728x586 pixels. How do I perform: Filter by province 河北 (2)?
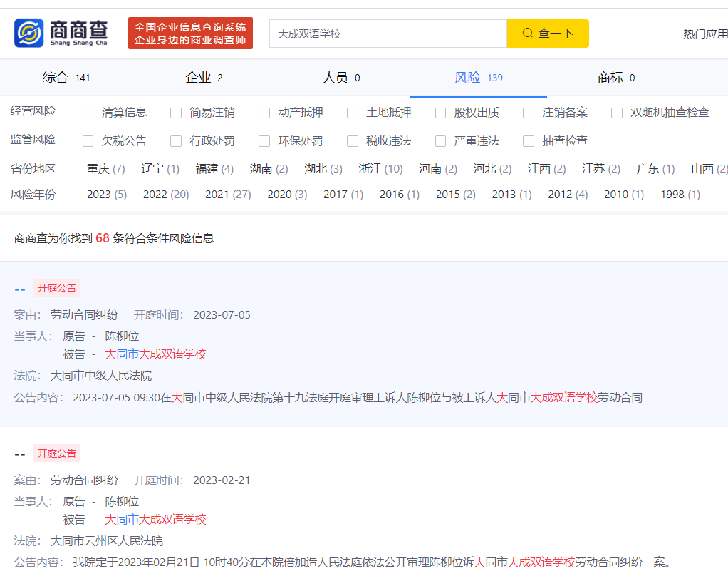tap(492, 169)
